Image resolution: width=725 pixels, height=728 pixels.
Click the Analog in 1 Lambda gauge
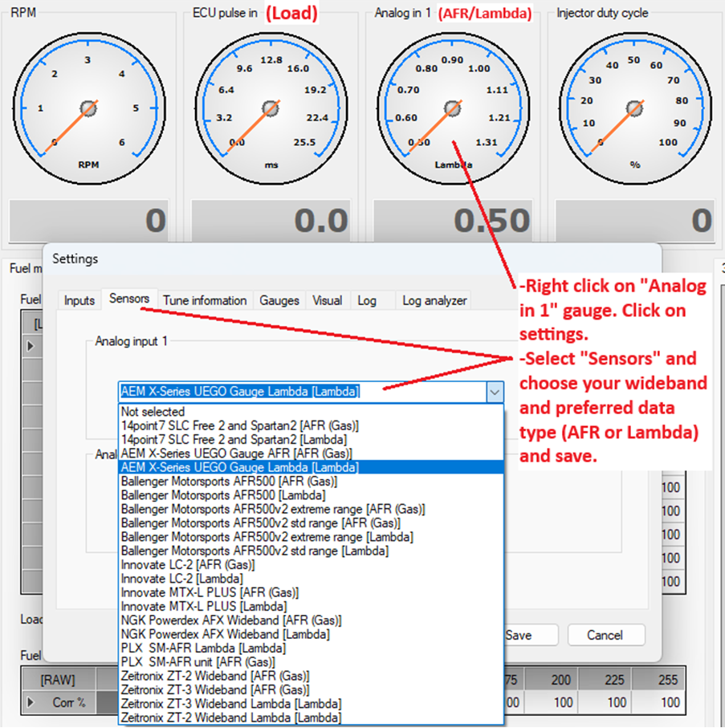point(453,108)
